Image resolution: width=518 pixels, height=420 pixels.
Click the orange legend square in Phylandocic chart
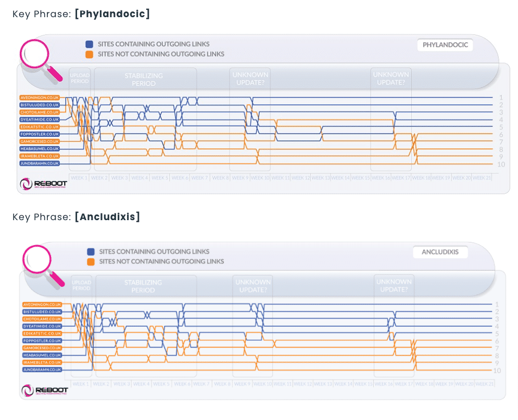90,54
